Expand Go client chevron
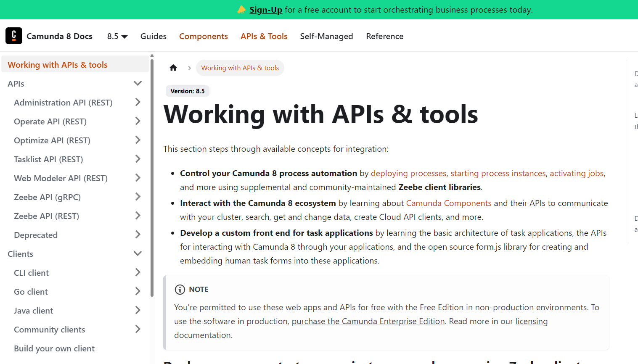638x364 pixels. coord(138,291)
